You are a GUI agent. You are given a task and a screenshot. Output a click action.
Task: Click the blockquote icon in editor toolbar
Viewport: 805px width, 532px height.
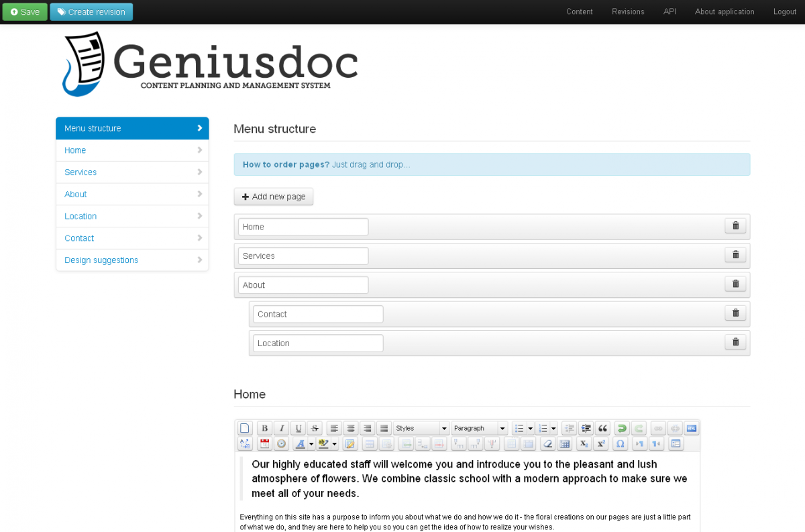point(602,429)
